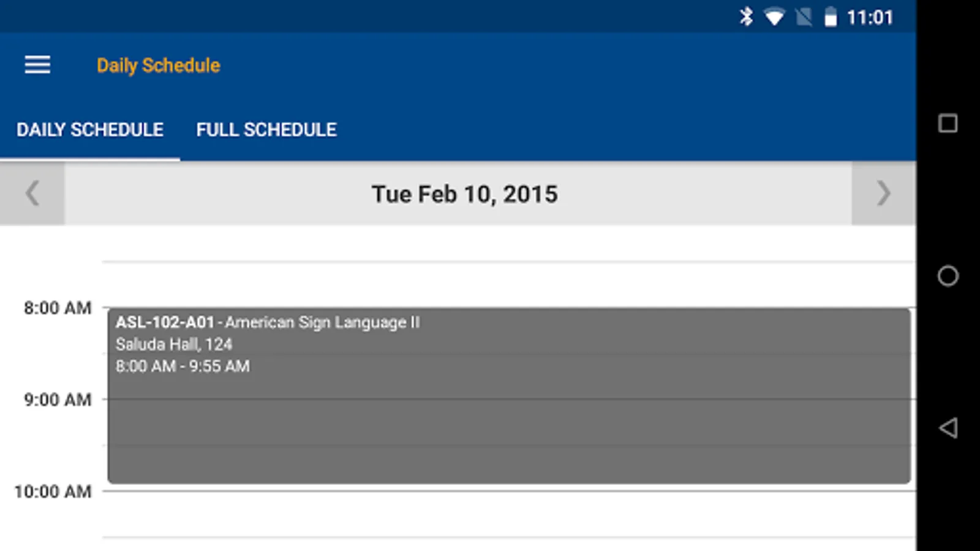
Task: Click the 8:00 AM time slot label
Action: (58, 308)
